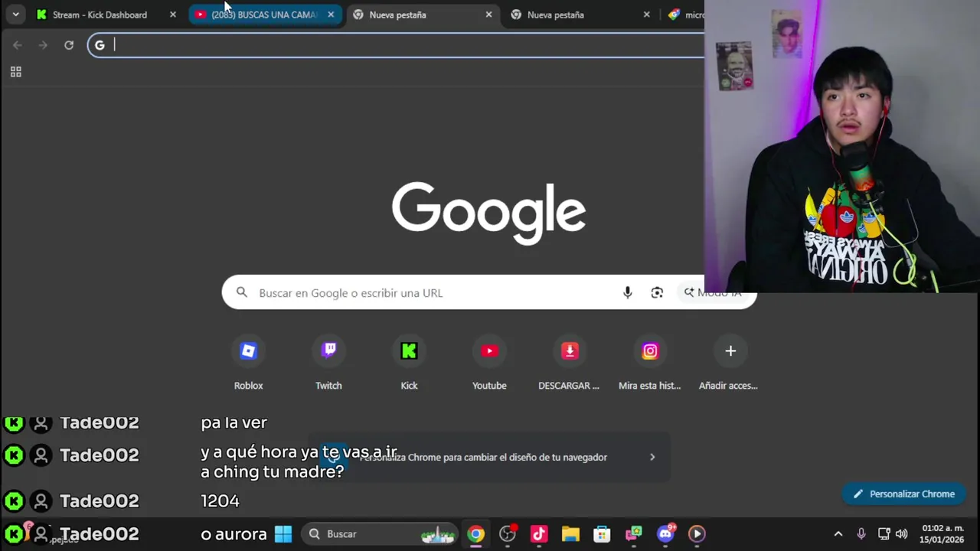Open the Mira esta hist... Instagram shortcut

tap(649, 363)
